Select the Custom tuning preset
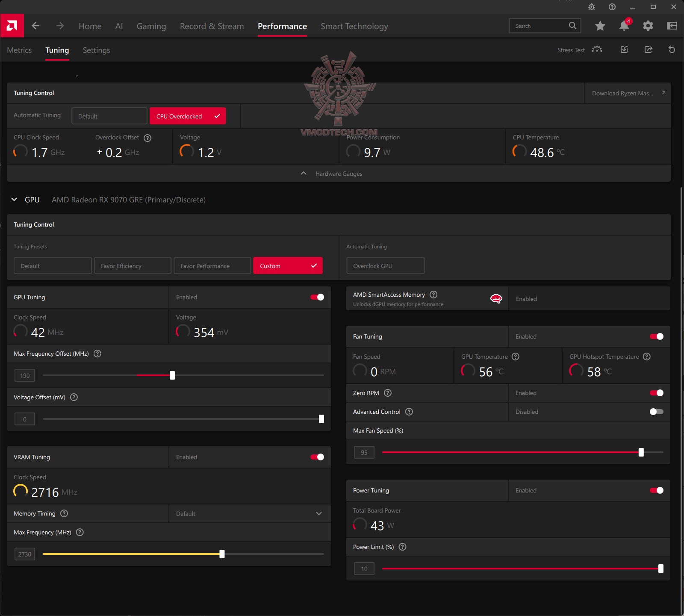Screen dimensions: 684x616 288,265
